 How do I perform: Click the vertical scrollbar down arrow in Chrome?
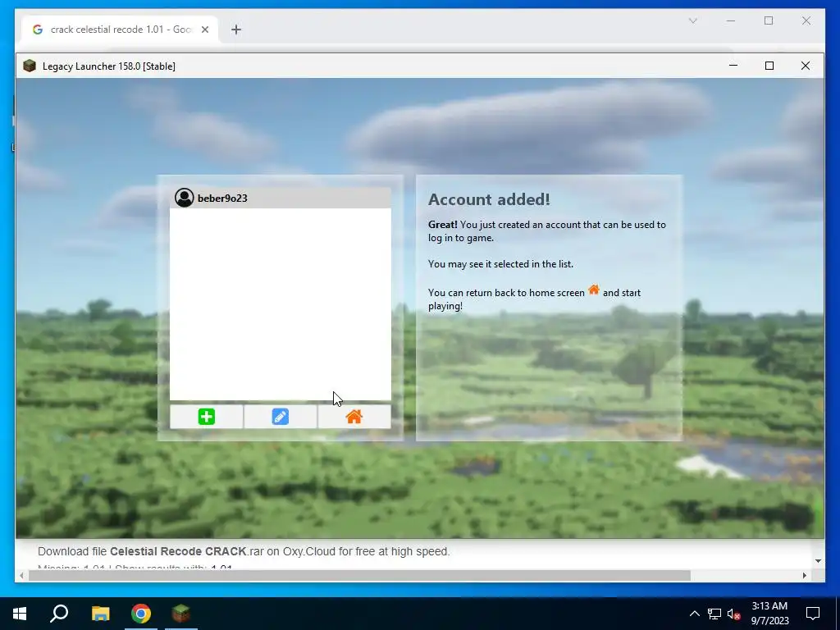(x=818, y=561)
